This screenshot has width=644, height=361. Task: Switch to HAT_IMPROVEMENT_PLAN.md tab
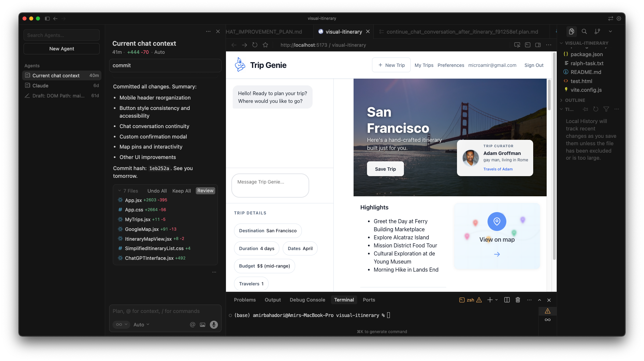[x=264, y=32]
